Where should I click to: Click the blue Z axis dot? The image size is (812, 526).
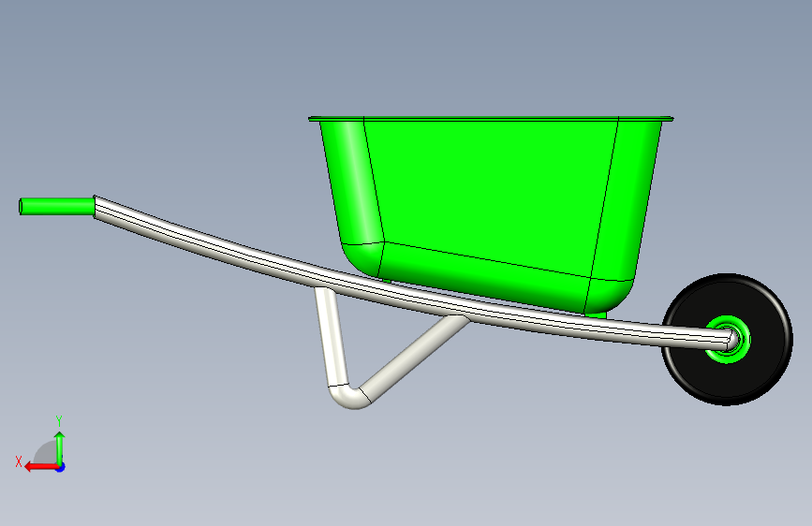click(x=61, y=467)
